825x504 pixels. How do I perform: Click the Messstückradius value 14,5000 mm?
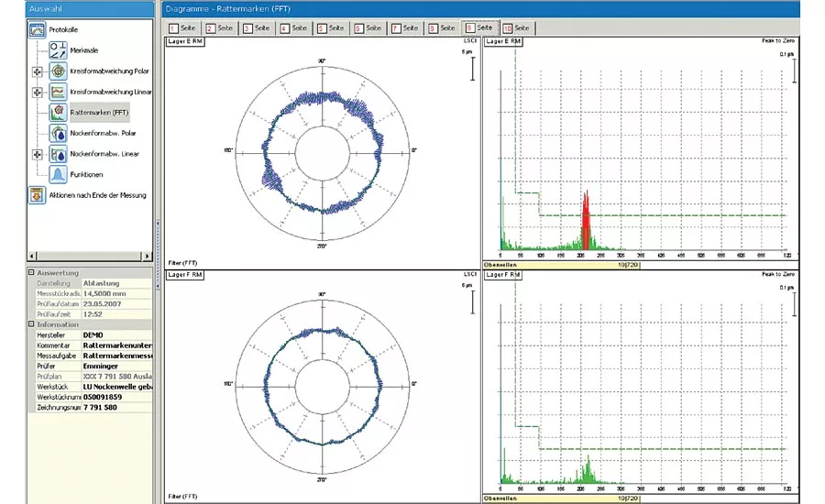coord(116,293)
